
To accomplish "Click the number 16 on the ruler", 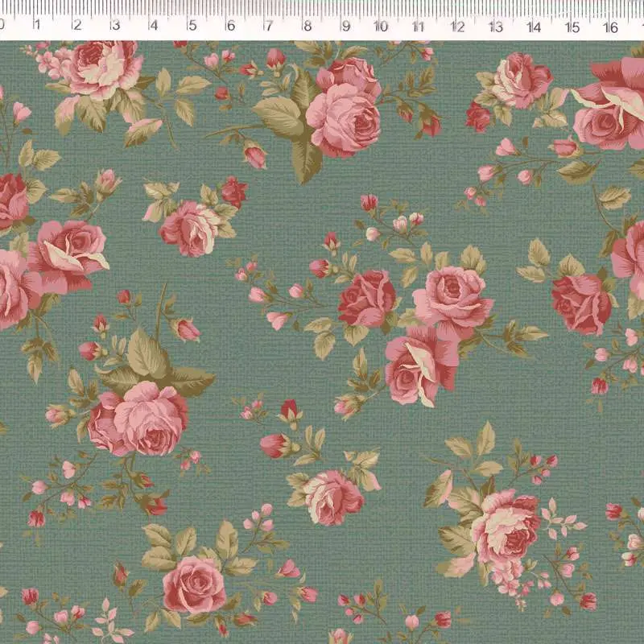I will pyautogui.click(x=610, y=26).
